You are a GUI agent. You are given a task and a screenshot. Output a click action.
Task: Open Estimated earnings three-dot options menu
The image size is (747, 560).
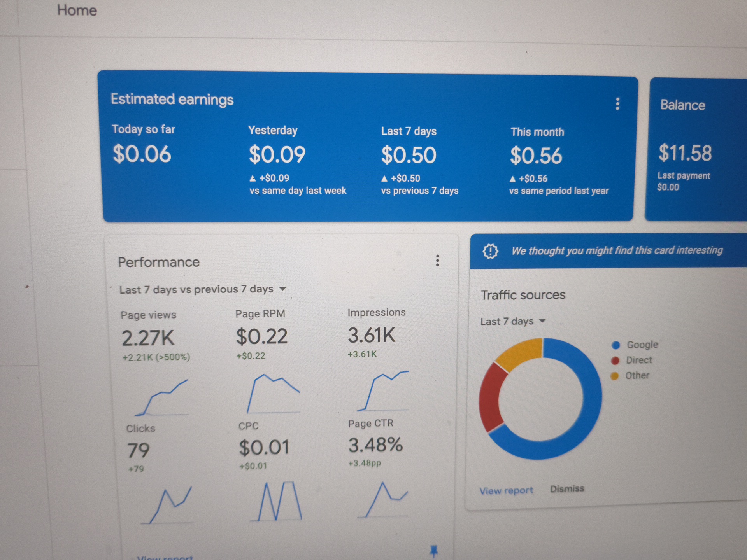617,104
